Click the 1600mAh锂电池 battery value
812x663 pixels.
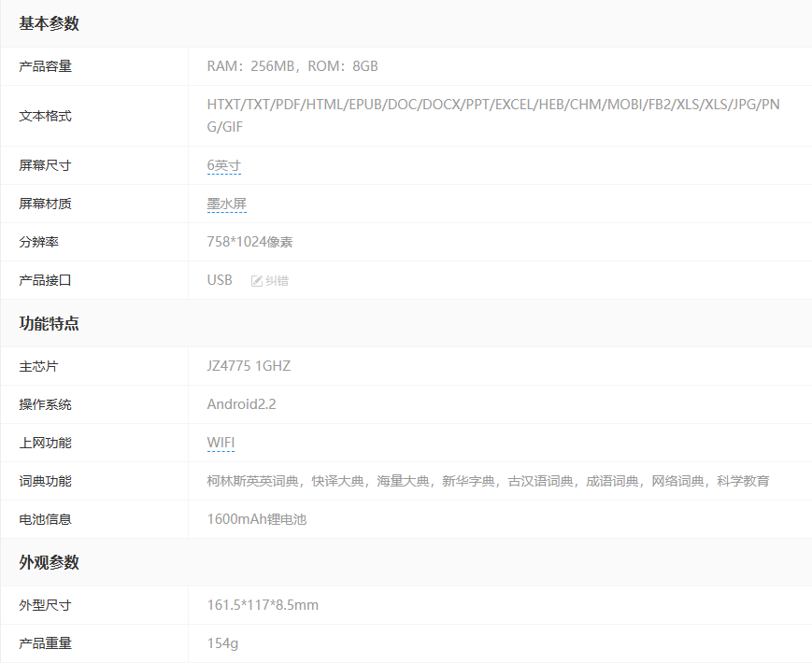[256, 519]
